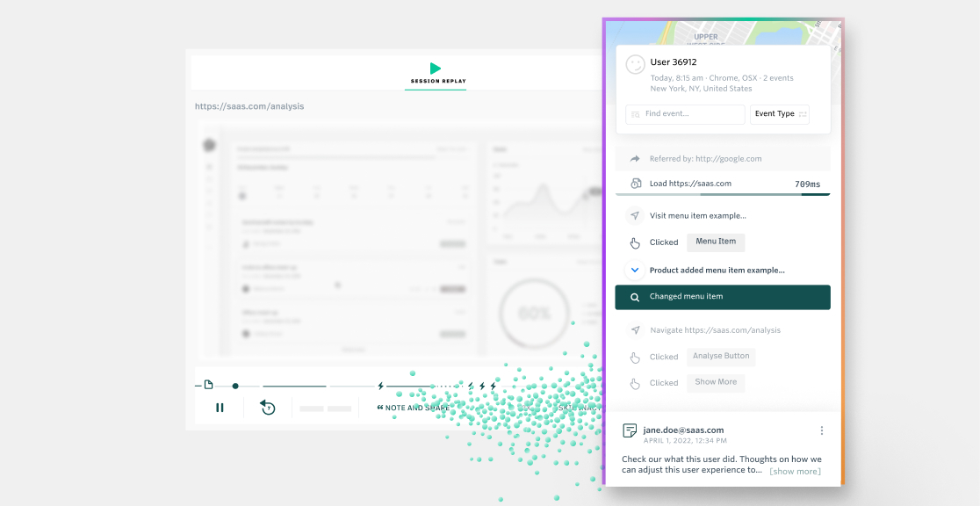This screenshot has height=506, width=980.
Task: Click a lightning marker on the replay timeline
Action: coord(381,385)
